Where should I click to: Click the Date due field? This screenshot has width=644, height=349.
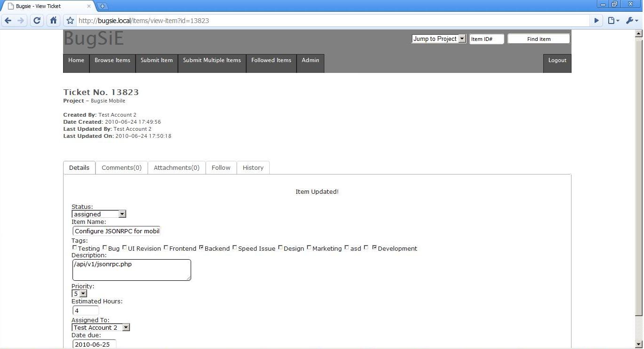coord(94,344)
